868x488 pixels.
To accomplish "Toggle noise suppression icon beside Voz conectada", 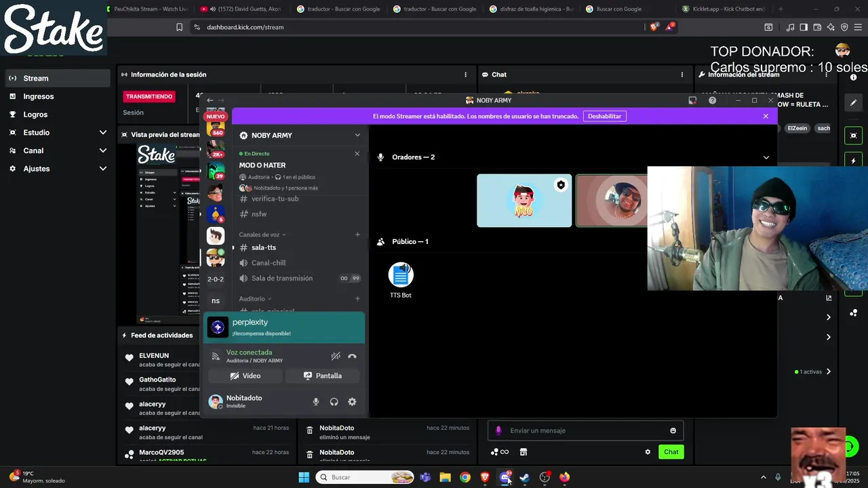I will tap(336, 356).
